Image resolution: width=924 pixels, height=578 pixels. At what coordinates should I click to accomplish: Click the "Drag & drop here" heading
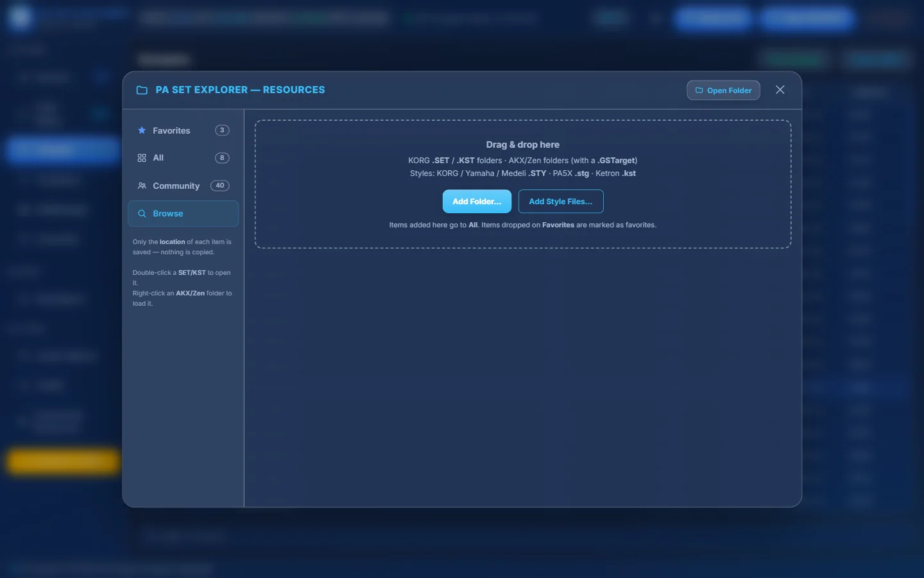point(523,144)
